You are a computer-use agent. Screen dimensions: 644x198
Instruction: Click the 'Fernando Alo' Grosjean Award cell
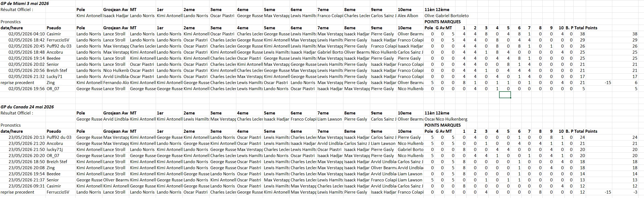(x=116, y=83)
